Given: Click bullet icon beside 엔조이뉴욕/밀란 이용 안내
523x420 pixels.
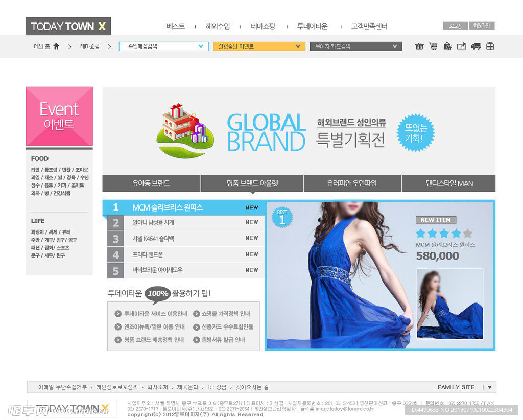Looking at the screenshot, I should [118, 327].
